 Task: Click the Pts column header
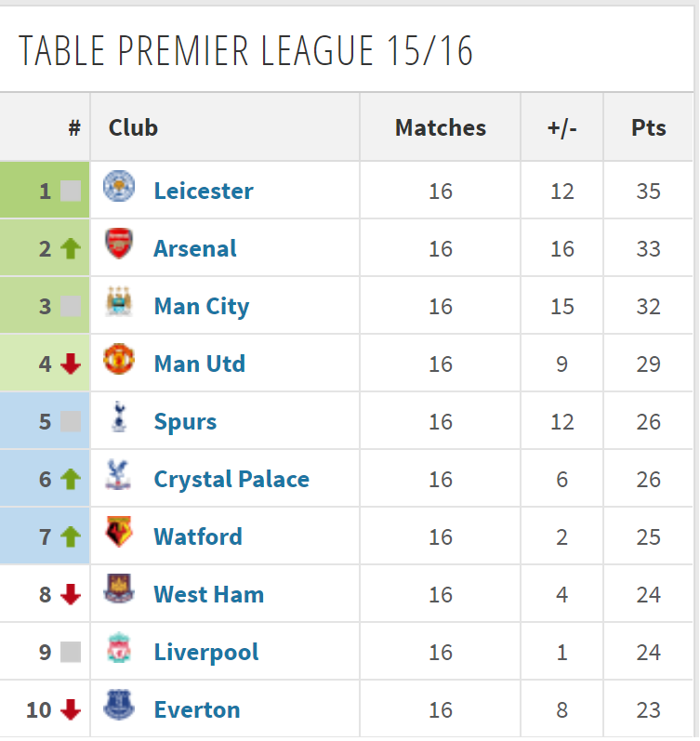click(649, 127)
